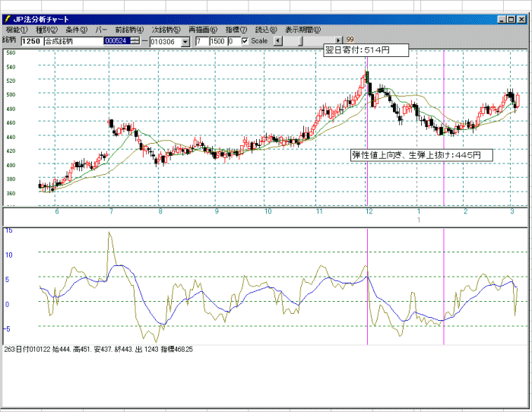This screenshot has height=412, width=532.
Task: Click the JP法分析チャート title bar icon
Action: [x=7, y=18]
